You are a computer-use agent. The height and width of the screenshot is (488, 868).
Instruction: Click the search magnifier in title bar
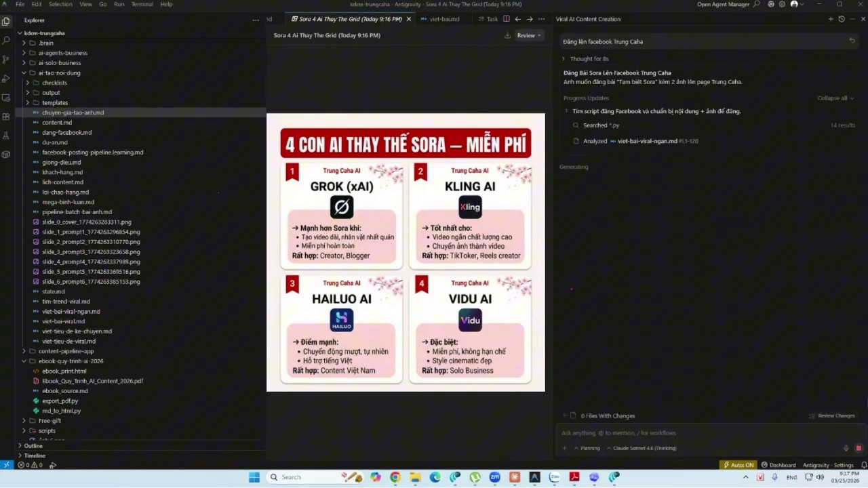click(x=757, y=4)
